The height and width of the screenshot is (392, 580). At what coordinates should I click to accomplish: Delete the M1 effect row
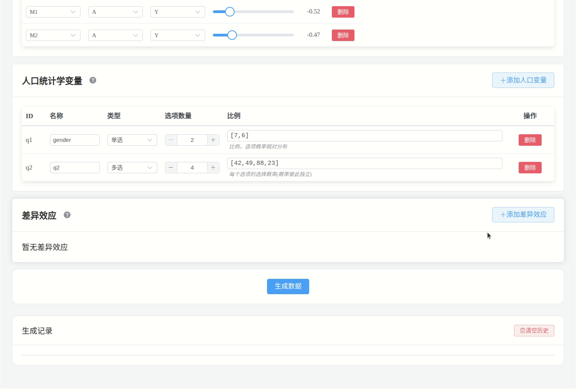343,12
